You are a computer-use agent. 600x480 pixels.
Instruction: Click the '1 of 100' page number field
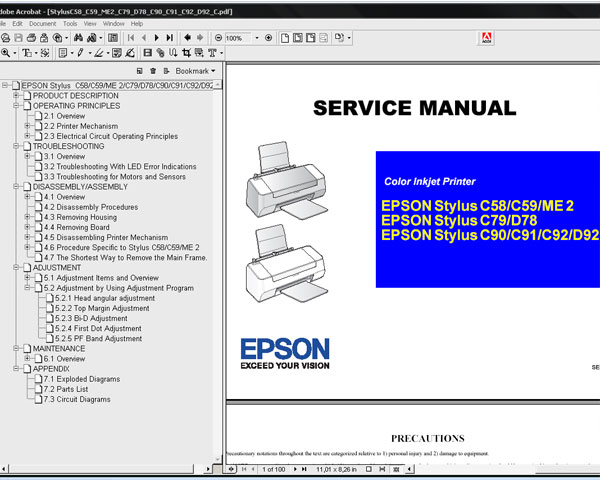[274, 469]
